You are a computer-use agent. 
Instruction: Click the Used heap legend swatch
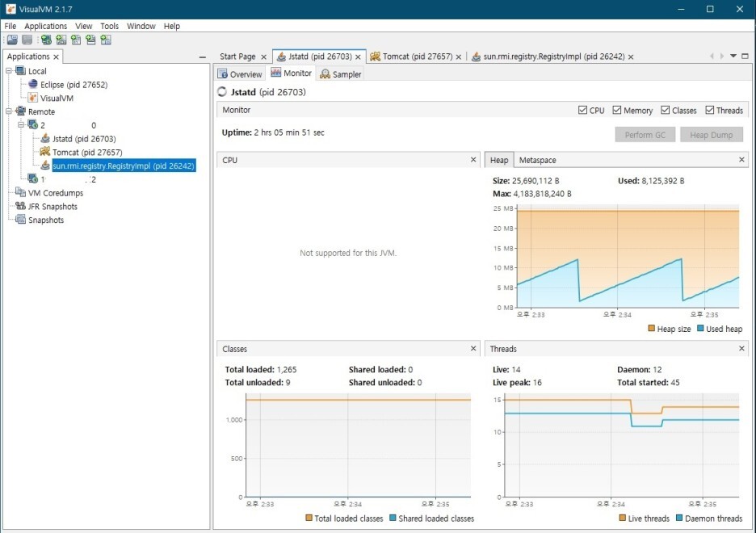click(x=700, y=328)
